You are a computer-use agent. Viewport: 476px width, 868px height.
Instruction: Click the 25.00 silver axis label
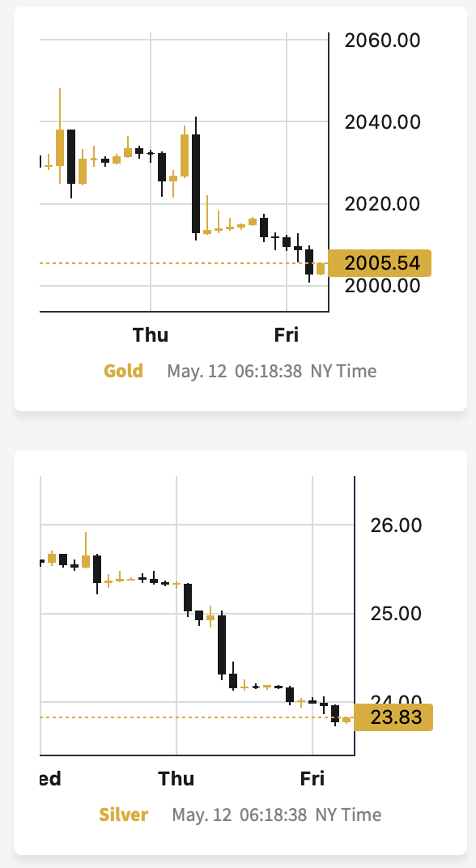coord(397,614)
